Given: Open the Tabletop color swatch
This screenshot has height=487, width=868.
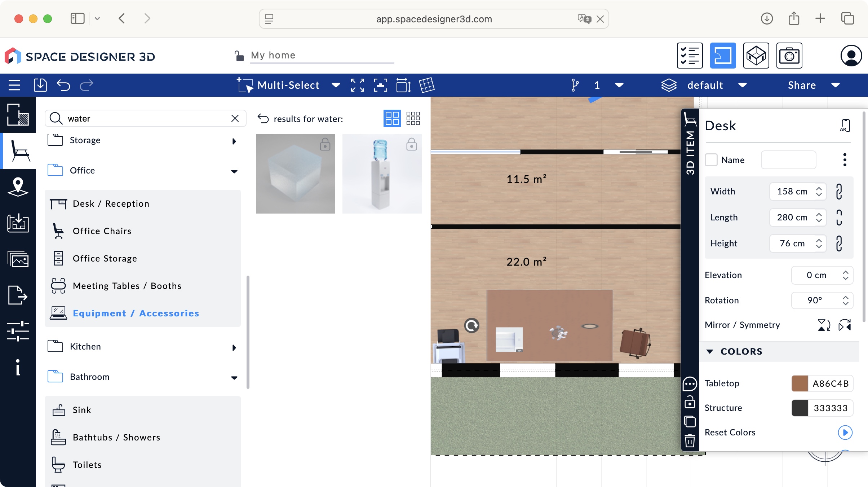Looking at the screenshot, I should coord(800,383).
